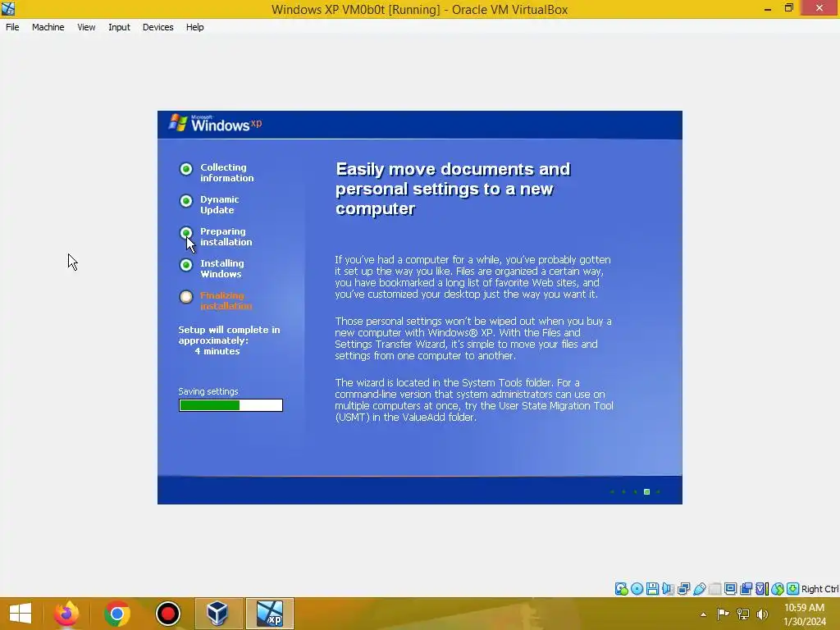Viewport: 840px width, 630px height.
Task: Click the 'Preparing installation' step label
Action: click(226, 237)
